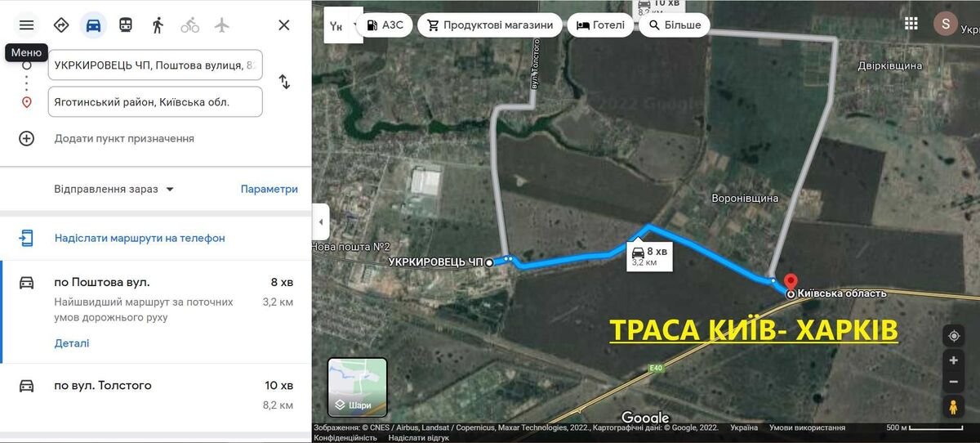The height and width of the screenshot is (443, 980).
Task: Open the Шари layers thumbnail
Action: tap(358, 387)
